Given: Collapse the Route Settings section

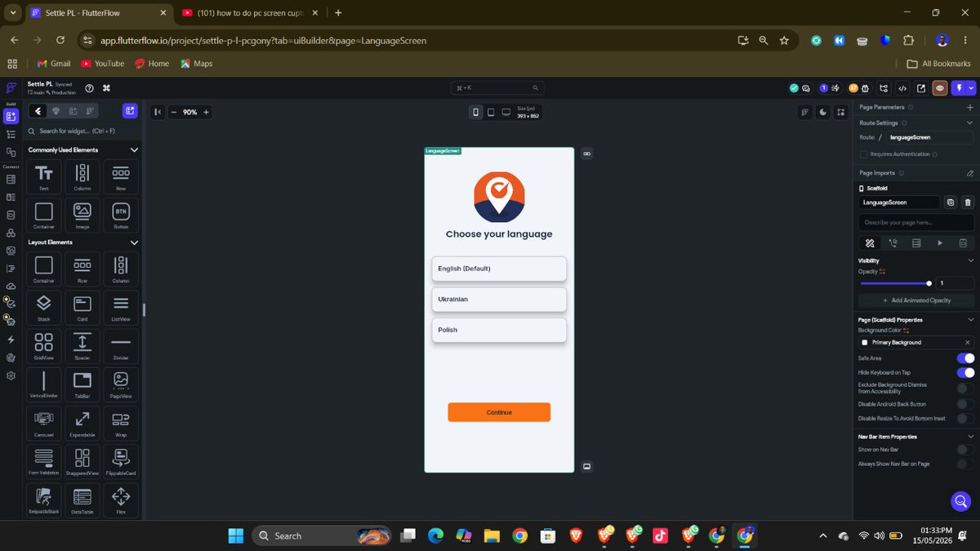Looking at the screenshot, I should 969,123.
